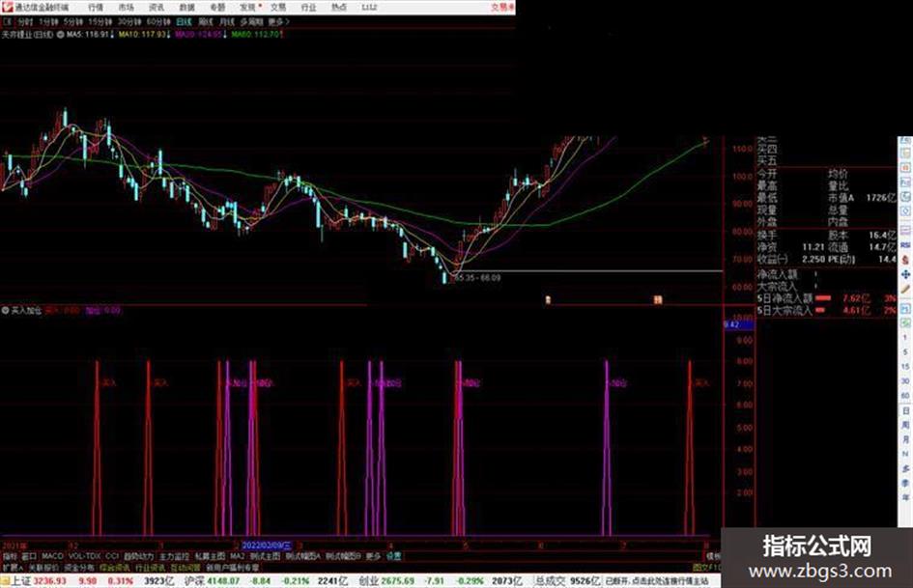
Task: Select the 主力监控 indicator tab
Action: click(x=174, y=556)
